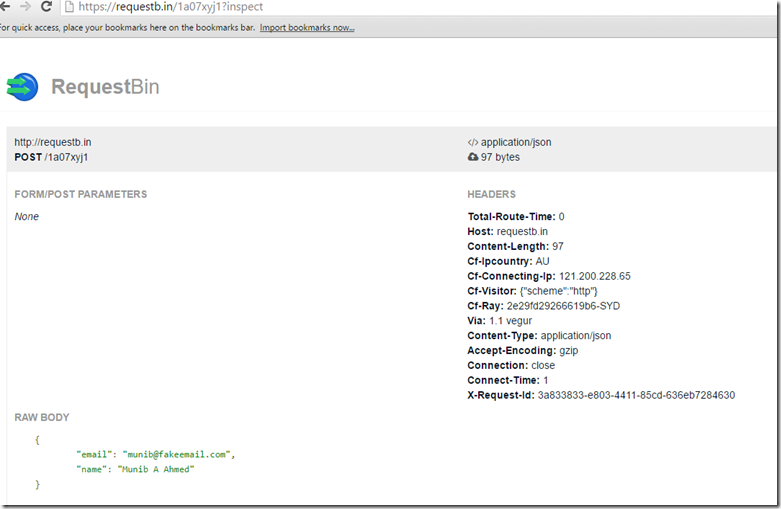Click the None value under form parameters
Image resolution: width=781 pixels, height=509 pixels.
click(26, 217)
